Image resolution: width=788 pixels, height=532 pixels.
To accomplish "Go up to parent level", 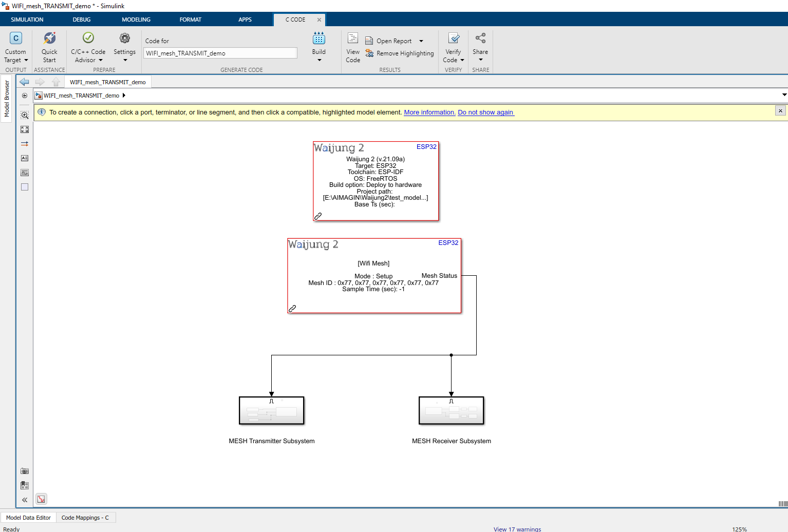I will (x=56, y=82).
